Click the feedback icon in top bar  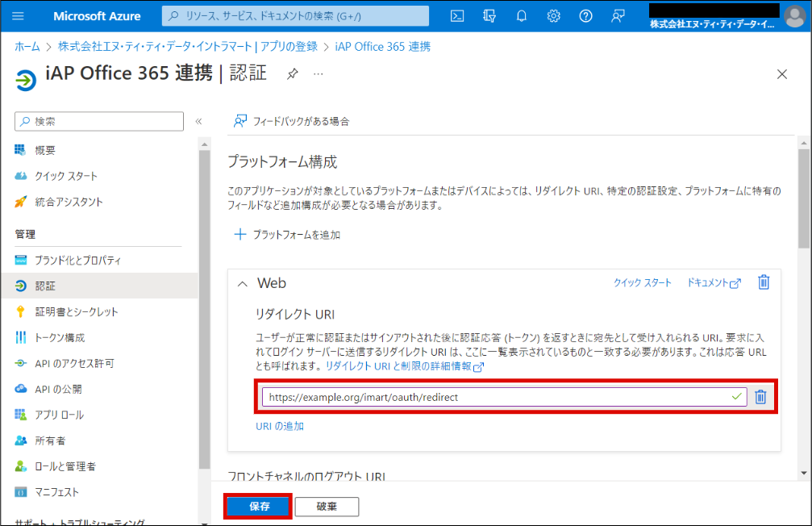618,16
